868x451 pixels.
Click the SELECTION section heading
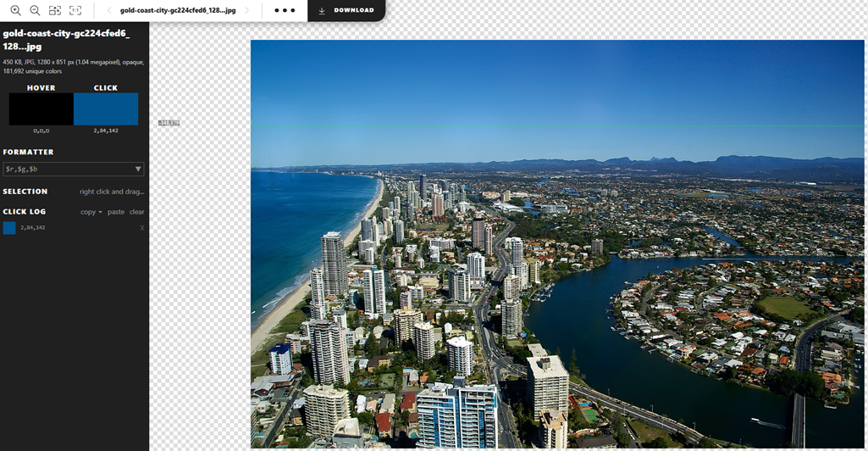[x=25, y=191]
